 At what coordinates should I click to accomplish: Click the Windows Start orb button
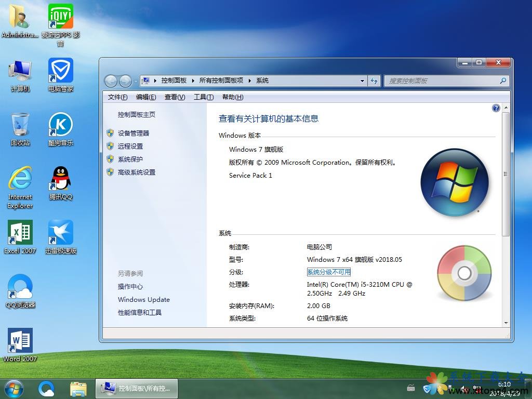14,388
